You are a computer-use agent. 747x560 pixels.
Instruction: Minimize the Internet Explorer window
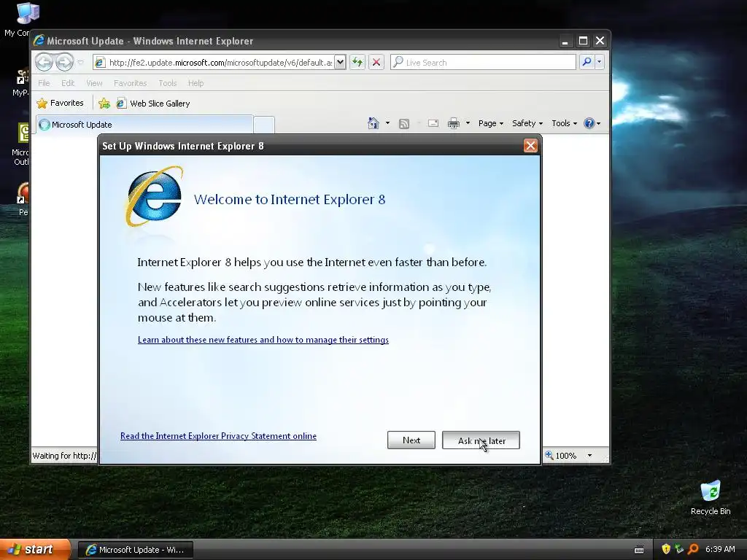pos(565,41)
